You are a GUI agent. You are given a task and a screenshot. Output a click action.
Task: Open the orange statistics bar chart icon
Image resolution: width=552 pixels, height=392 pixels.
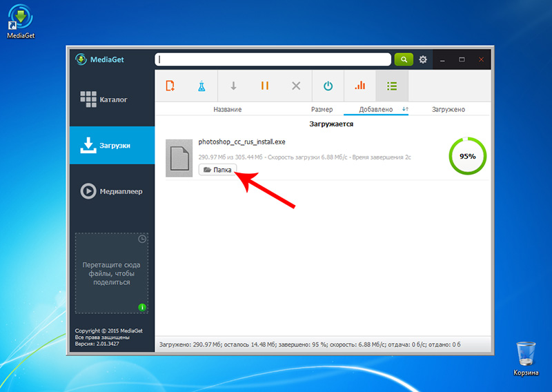tap(359, 86)
